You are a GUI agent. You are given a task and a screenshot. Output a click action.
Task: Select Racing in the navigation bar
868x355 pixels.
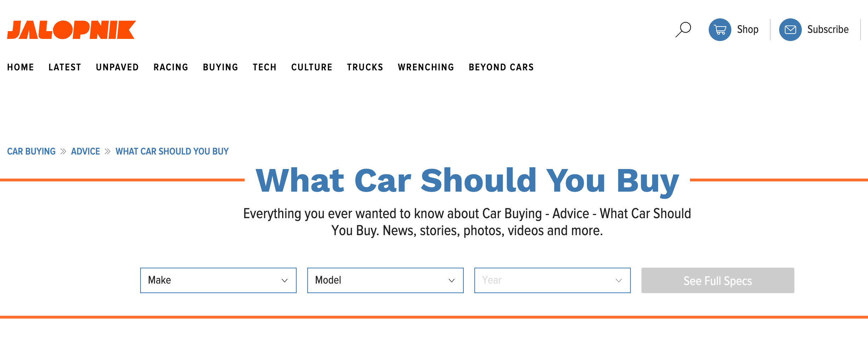tap(171, 67)
